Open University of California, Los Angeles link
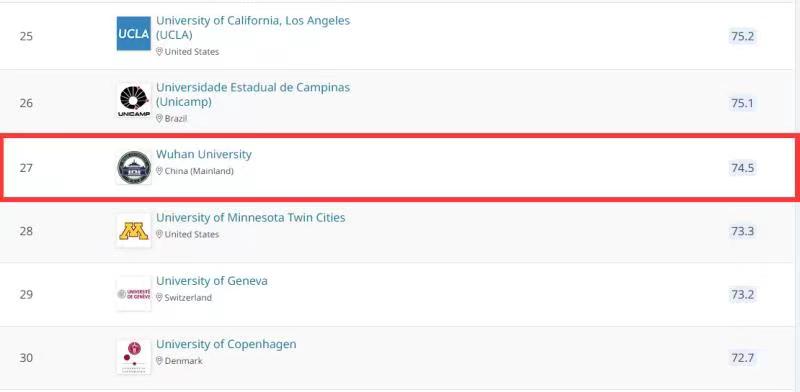800x392 pixels. tap(253, 28)
